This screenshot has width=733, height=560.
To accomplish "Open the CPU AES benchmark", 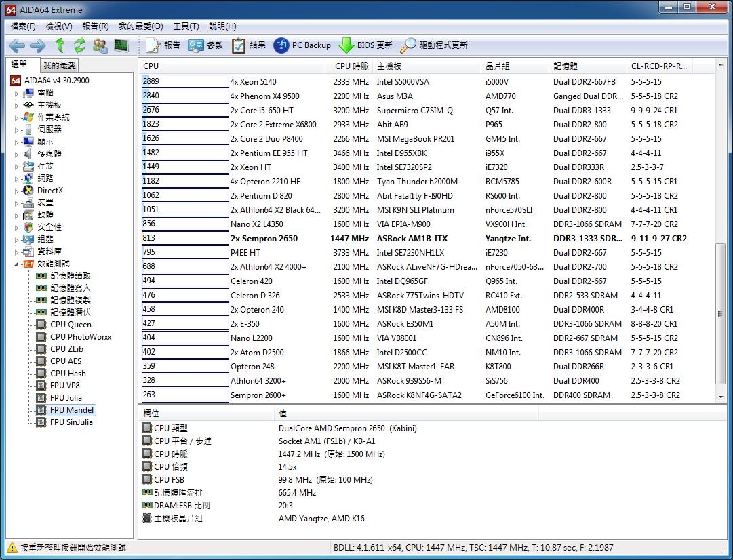I will [x=66, y=361].
